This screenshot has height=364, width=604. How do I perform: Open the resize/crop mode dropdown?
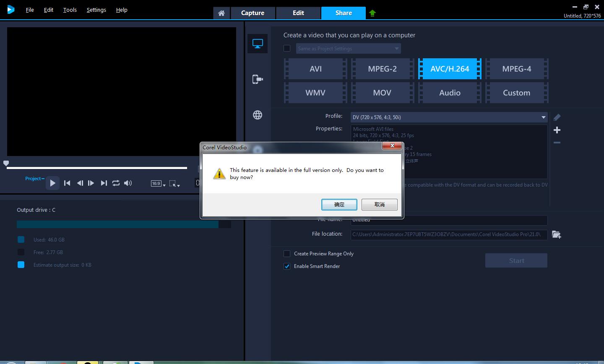(x=174, y=183)
